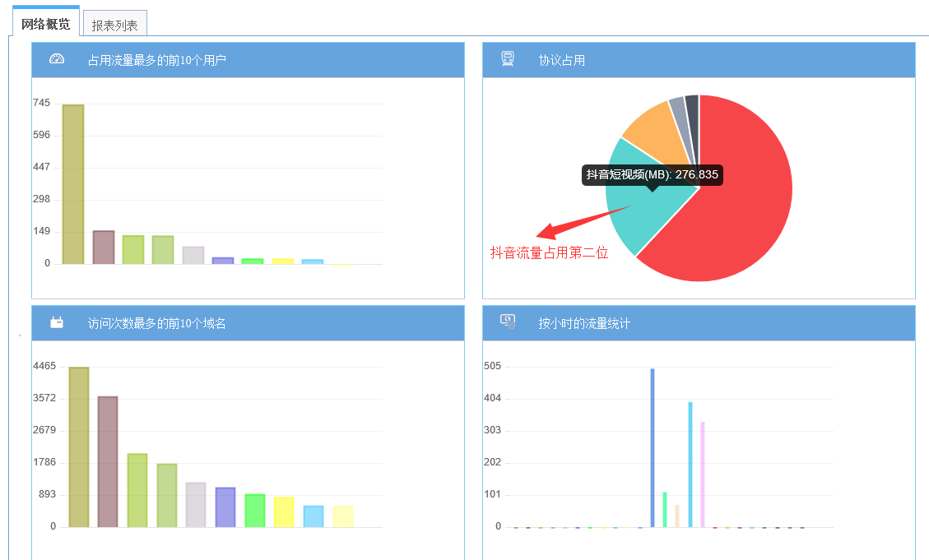This screenshot has width=929, height=560.
Task: Click the brown second bar in domains chart
Action: coord(108,461)
